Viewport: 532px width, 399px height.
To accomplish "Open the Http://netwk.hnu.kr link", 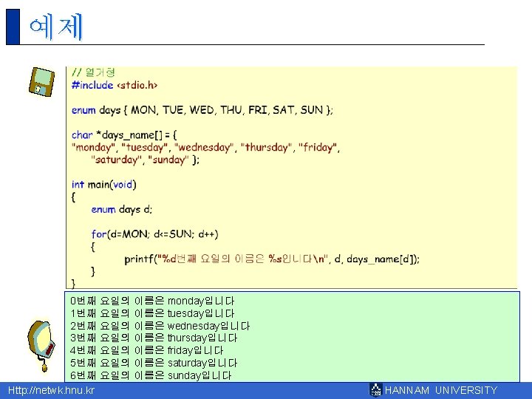I will coord(51,390).
